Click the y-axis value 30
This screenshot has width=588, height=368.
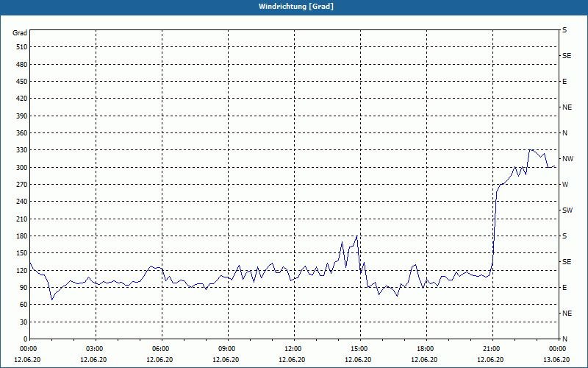point(24,322)
